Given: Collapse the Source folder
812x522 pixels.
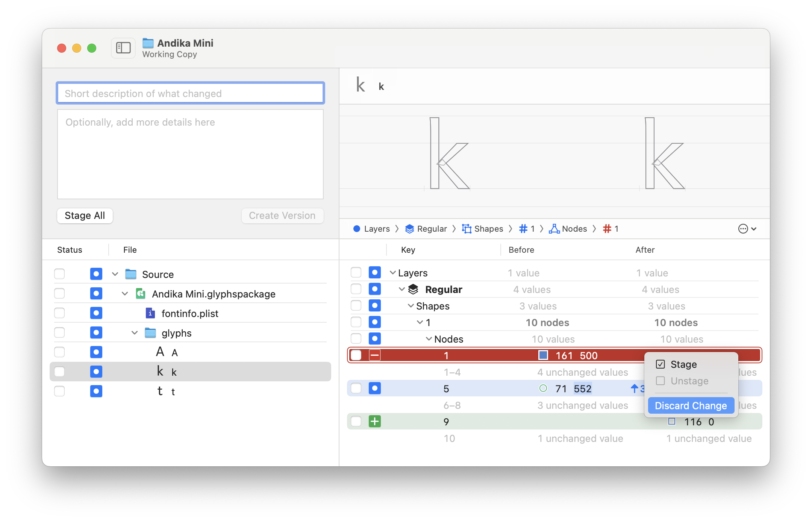Looking at the screenshot, I should tap(115, 274).
